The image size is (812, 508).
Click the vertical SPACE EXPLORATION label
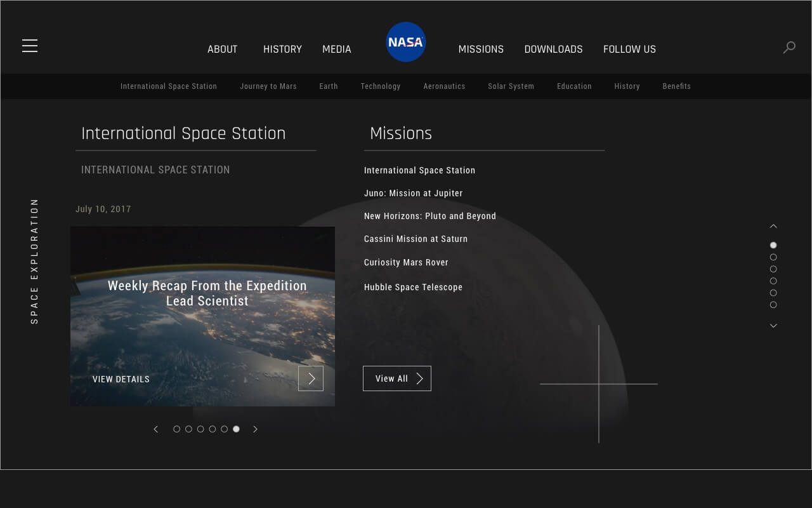[x=34, y=261]
